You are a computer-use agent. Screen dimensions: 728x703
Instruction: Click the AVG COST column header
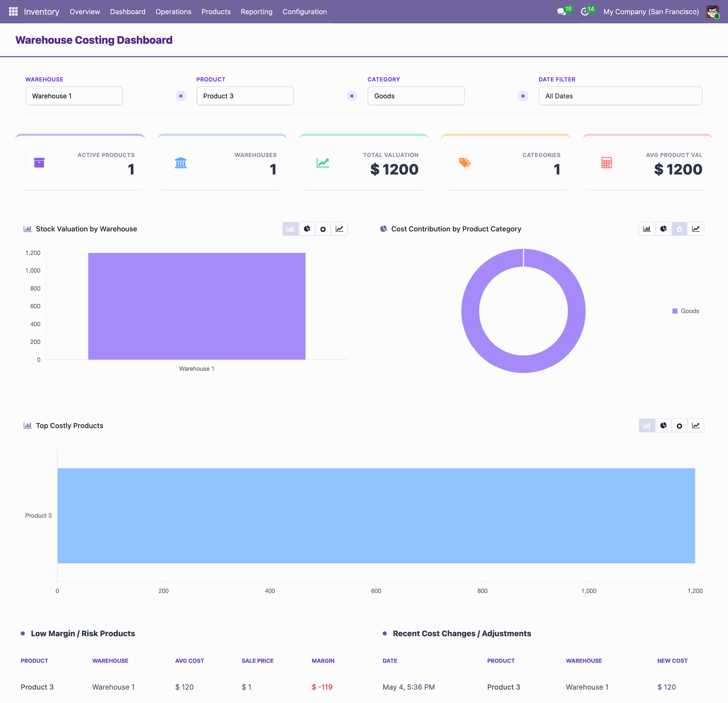point(190,661)
